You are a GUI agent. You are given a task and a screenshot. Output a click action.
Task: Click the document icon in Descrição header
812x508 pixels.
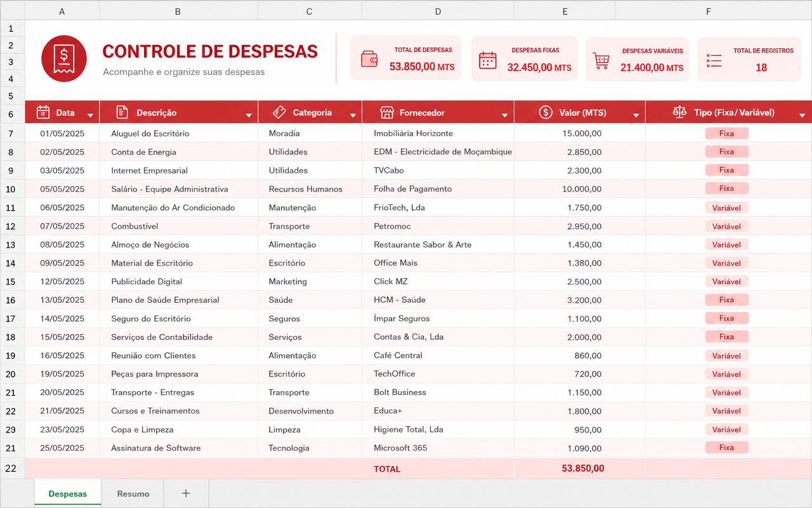(122, 112)
